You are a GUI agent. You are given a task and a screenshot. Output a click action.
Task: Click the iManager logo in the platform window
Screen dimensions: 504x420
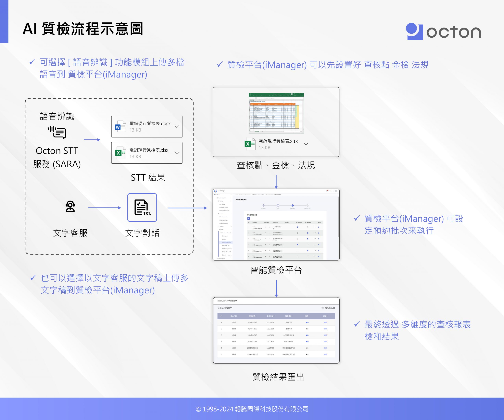point(216,191)
